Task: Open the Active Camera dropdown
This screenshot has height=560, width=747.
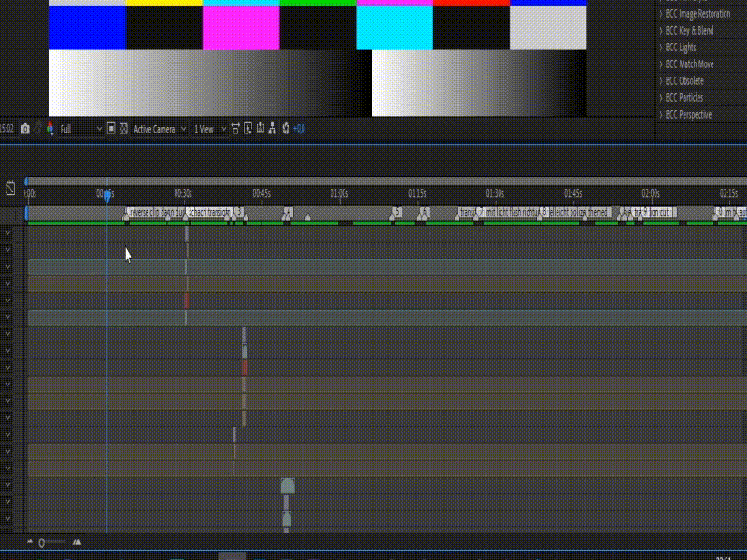Action: click(x=159, y=129)
